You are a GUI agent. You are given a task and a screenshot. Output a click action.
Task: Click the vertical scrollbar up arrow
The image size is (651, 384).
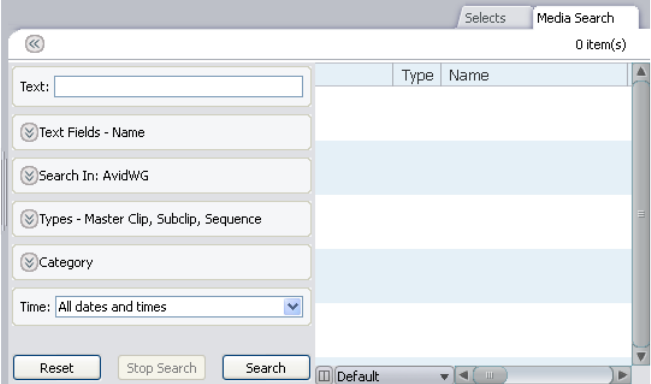[x=641, y=72]
